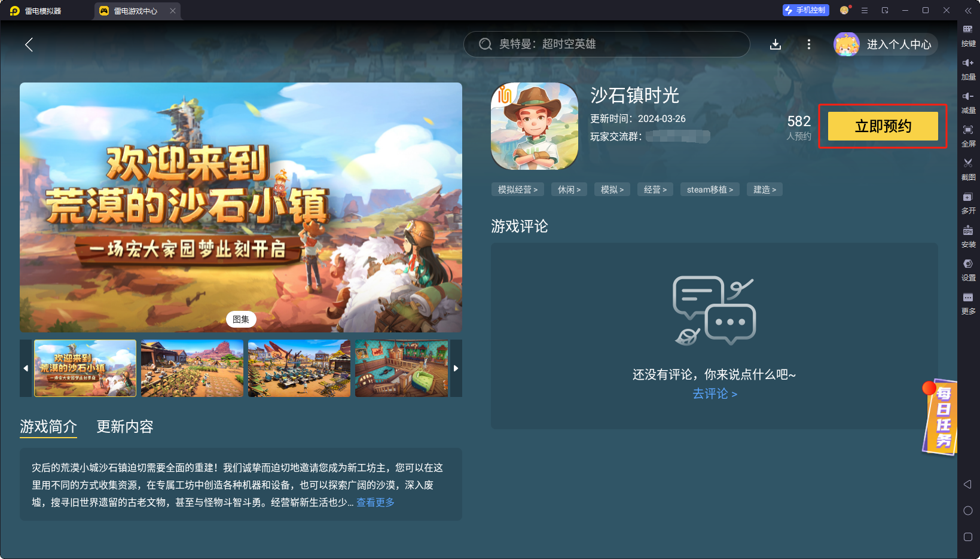
Task: Click the 建造 tag
Action: tap(765, 190)
